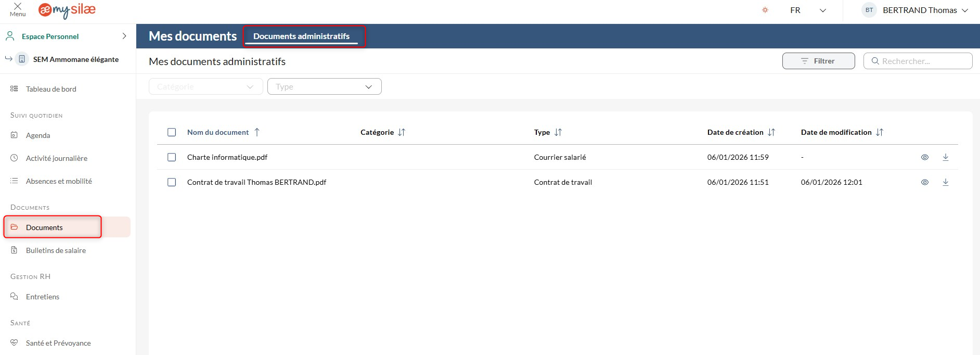Switch to the Documents administratifs tab
The image size is (980, 355).
[x=301, y=36]
